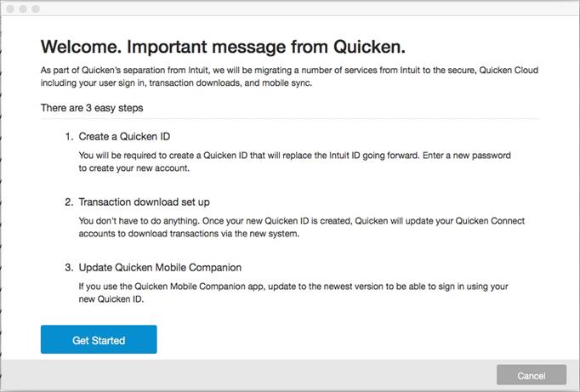Image resolution: width=580 pixels, height=392 pixels.
Task: Click the step number 1 marker
Action: (68, 136)
